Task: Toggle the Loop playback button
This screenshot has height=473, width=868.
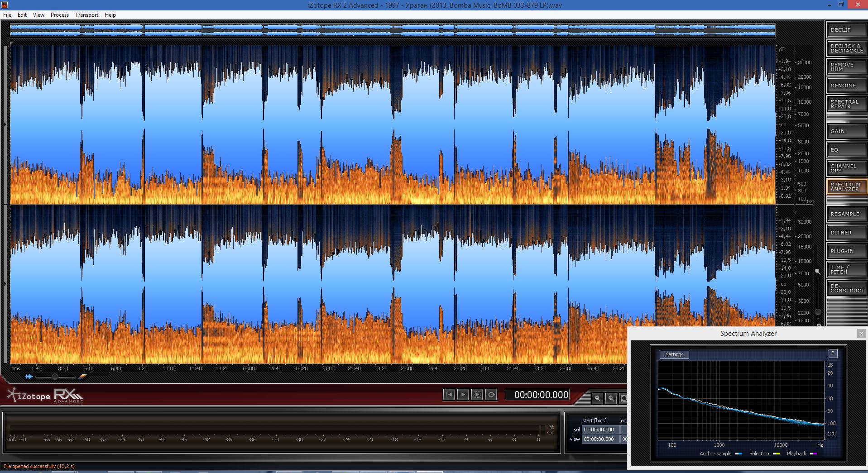Action: (491, 395)
